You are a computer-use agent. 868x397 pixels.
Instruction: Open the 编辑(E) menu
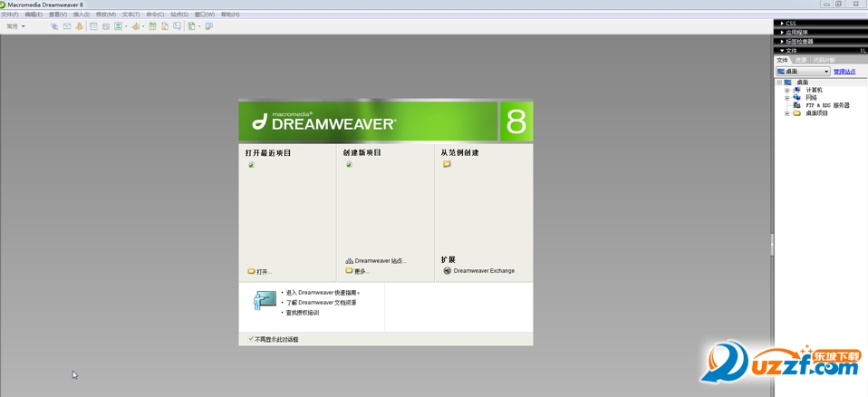pyautogui.click(x=34, y=15)
